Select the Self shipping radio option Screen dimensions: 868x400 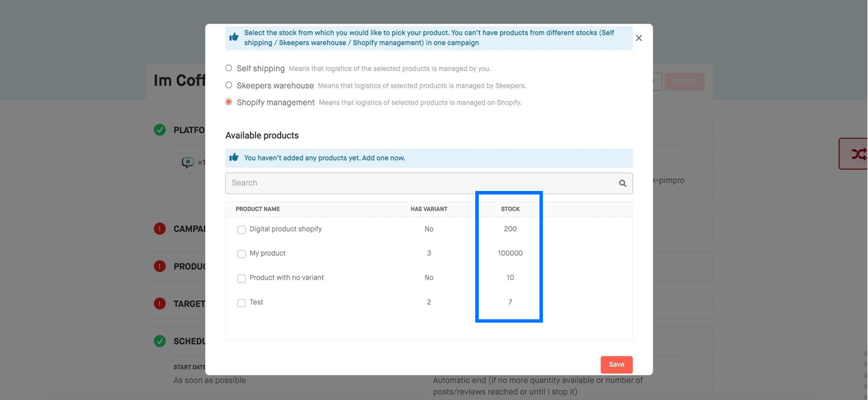[229, 68]
